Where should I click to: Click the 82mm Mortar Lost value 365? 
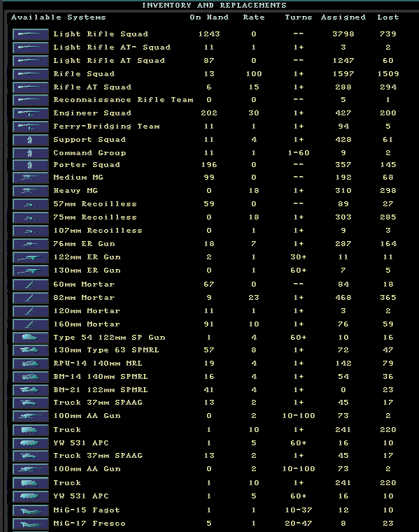point(388,298)
